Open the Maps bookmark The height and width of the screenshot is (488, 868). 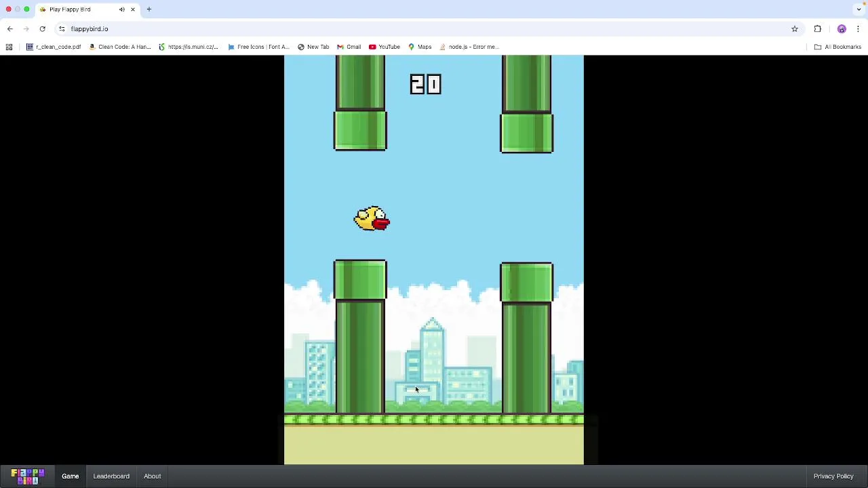420,47
